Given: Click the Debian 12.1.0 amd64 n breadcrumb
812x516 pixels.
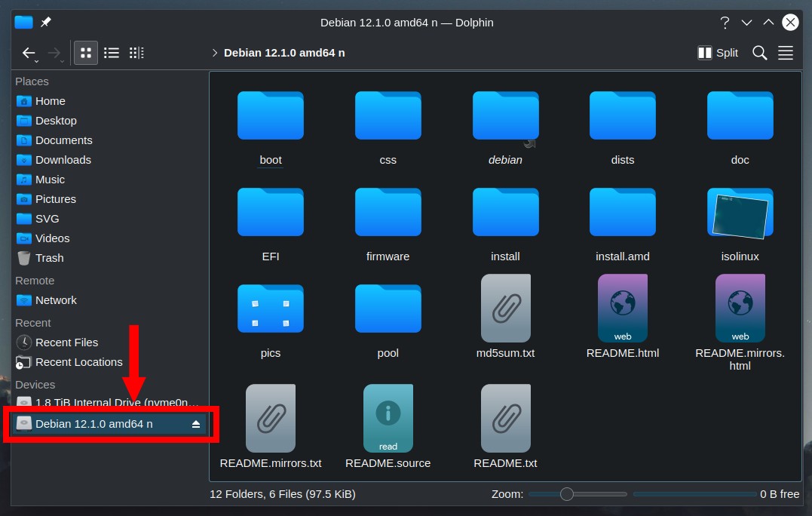Looking at the screenshot, I should [284, 53].
